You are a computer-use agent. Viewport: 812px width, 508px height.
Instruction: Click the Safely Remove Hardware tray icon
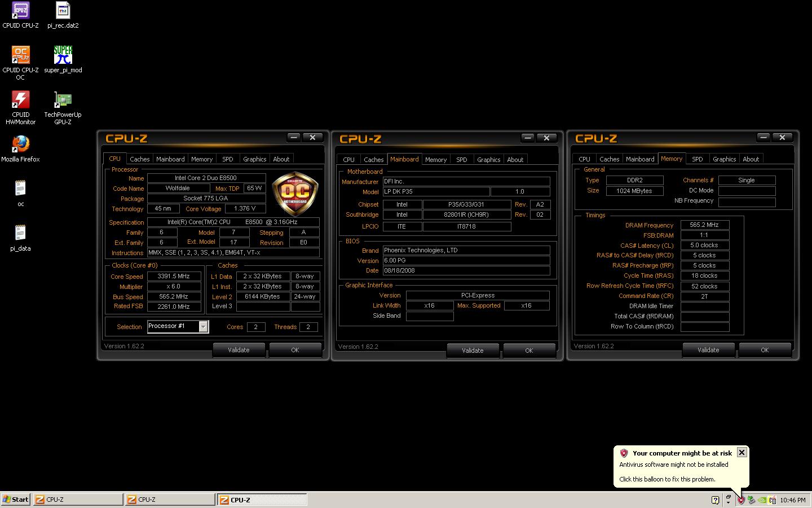(x=751, y=500)
